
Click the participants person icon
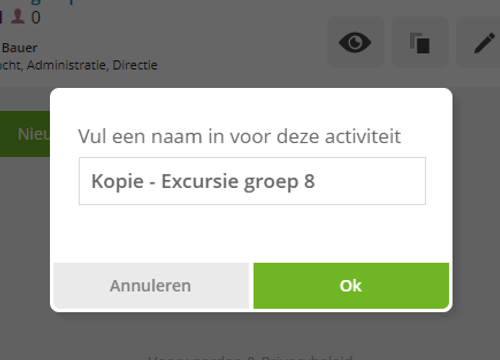point(18,17)
